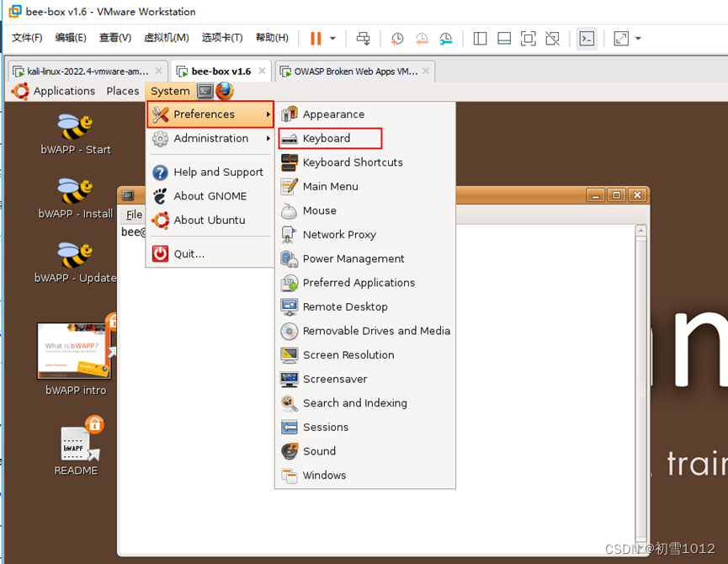Open the snapshot manager
Image resolution: width=728 pixels, height=564 pixels.
[446, 39]
